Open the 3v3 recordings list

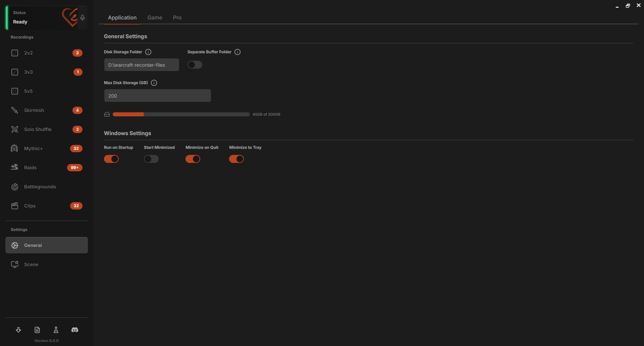[47, 72]
